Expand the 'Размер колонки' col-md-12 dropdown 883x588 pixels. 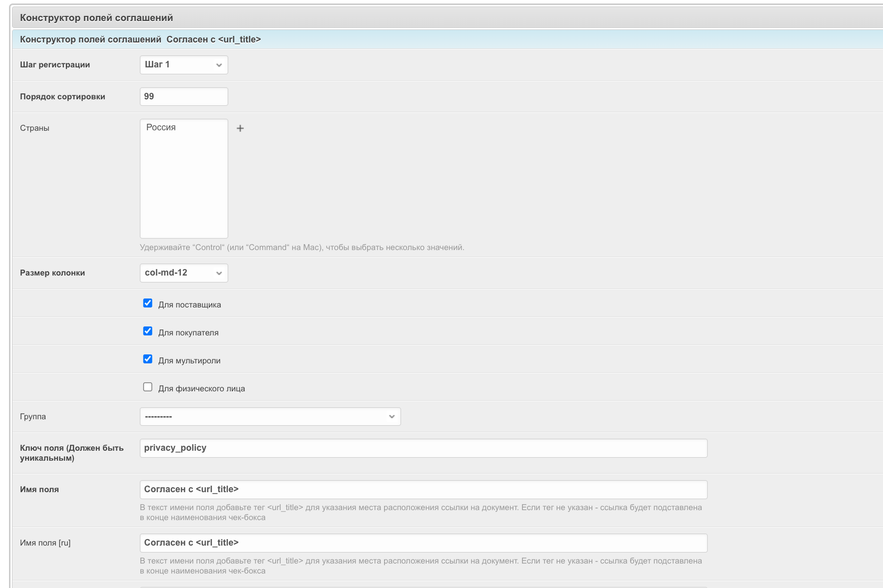coord(184,273)
